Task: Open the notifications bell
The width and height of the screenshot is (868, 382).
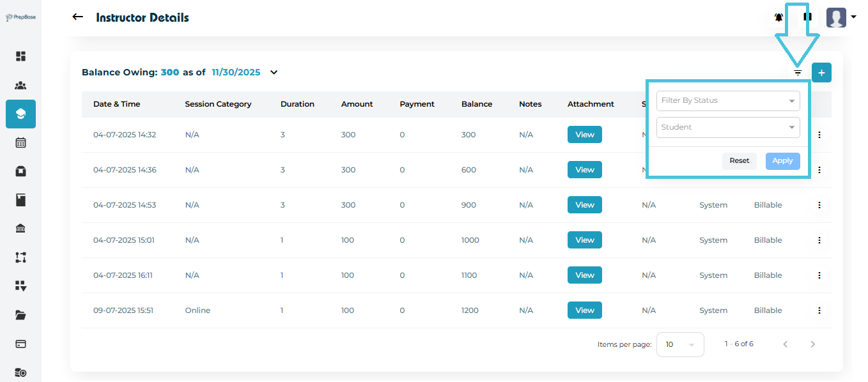Action: [x=779, y=17]
